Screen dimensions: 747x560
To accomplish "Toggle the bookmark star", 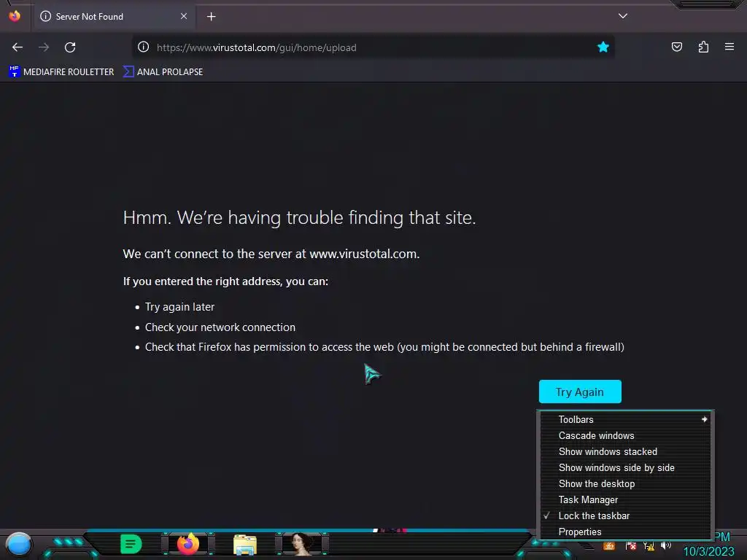I will pos(603,47).
